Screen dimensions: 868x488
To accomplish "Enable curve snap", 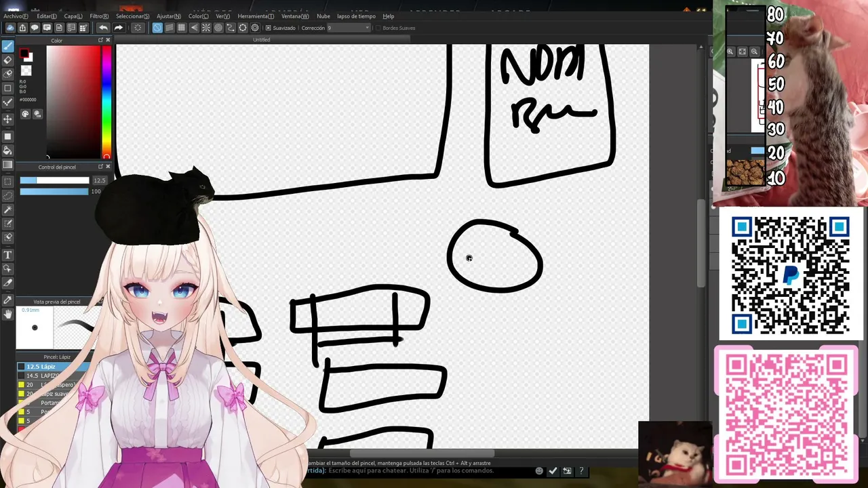I will tap(231, 28).
